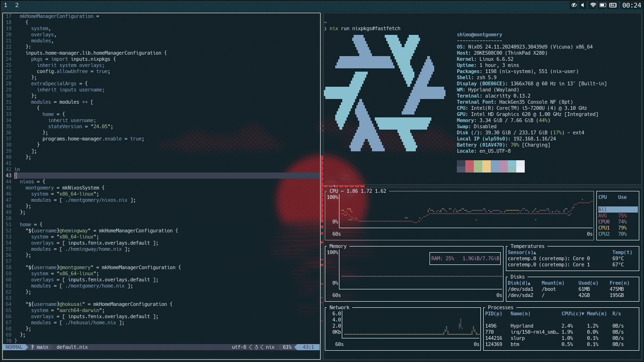Click the blue color block in fastfetch
Image resolution: width=644 pixels, height=362 pixels.
coord(495,166)
